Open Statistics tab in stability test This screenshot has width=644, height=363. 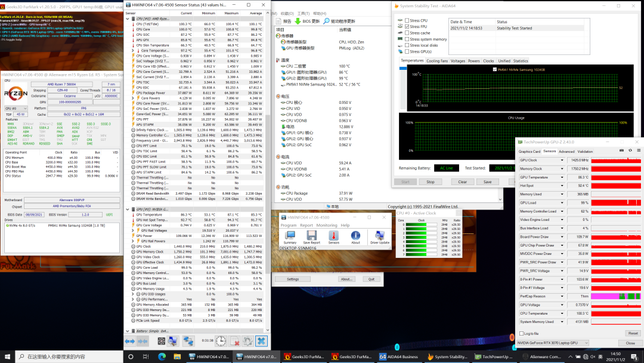tap(521, 61)
